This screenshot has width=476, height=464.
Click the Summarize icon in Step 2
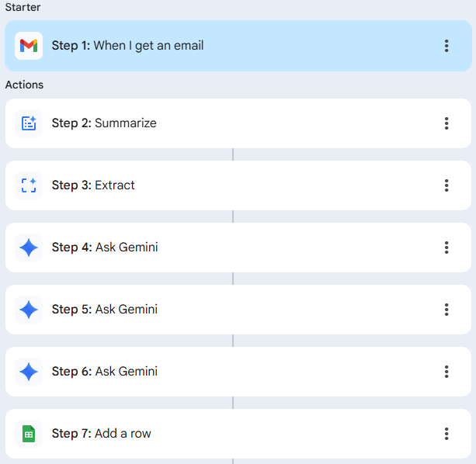(x=29, y=123)
